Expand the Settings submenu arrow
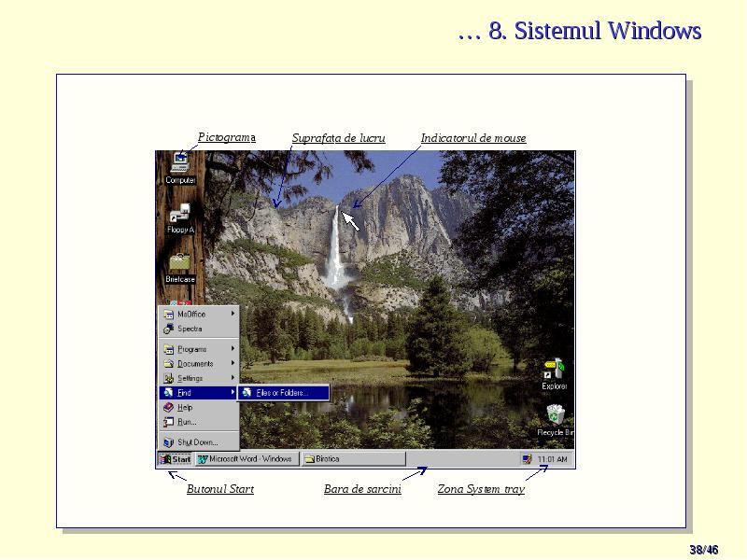 (x=233, y=378)
